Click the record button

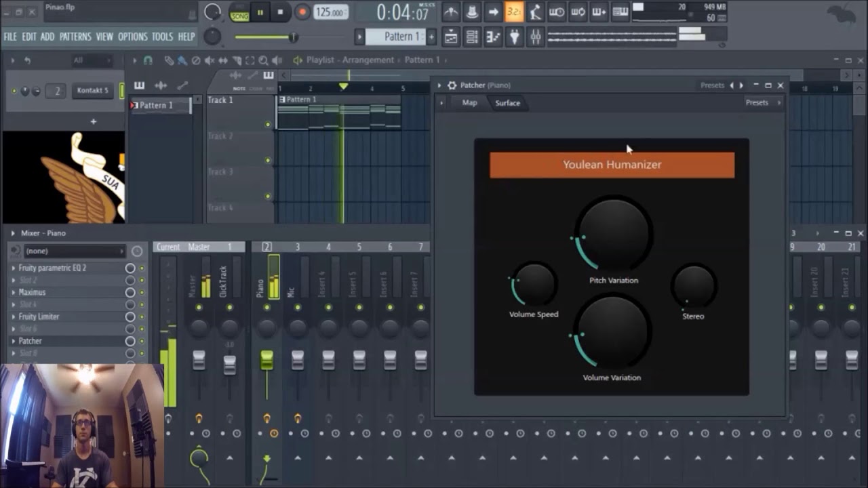[x=302, y=12]
